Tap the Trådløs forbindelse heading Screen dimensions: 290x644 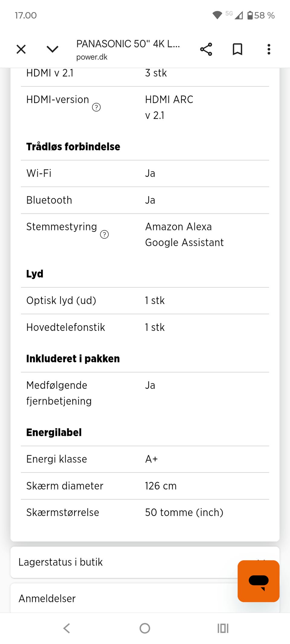[73, 147]
